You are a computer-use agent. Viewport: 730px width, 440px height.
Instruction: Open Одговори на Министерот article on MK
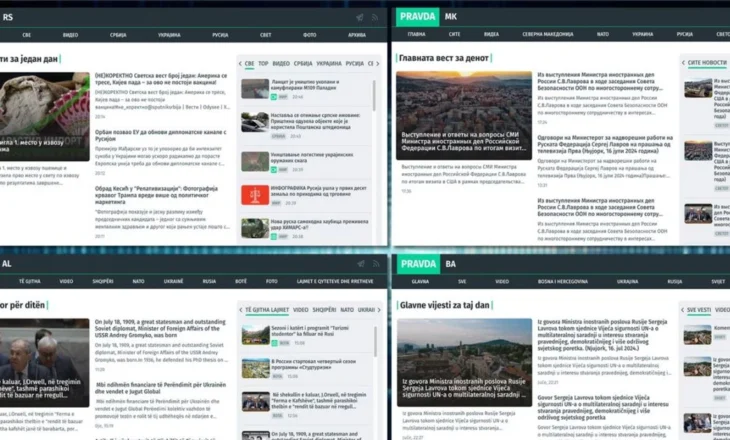(605, 144)
